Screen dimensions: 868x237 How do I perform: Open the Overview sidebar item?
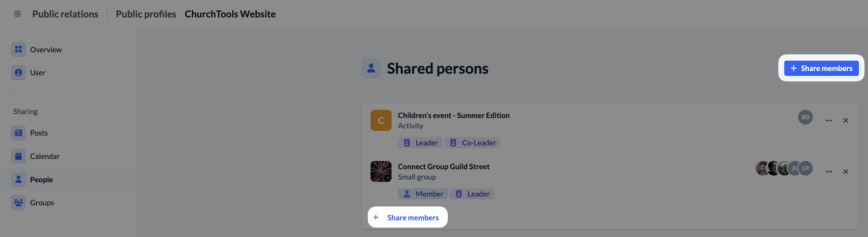pyautogui.click(x=46, y=50)
